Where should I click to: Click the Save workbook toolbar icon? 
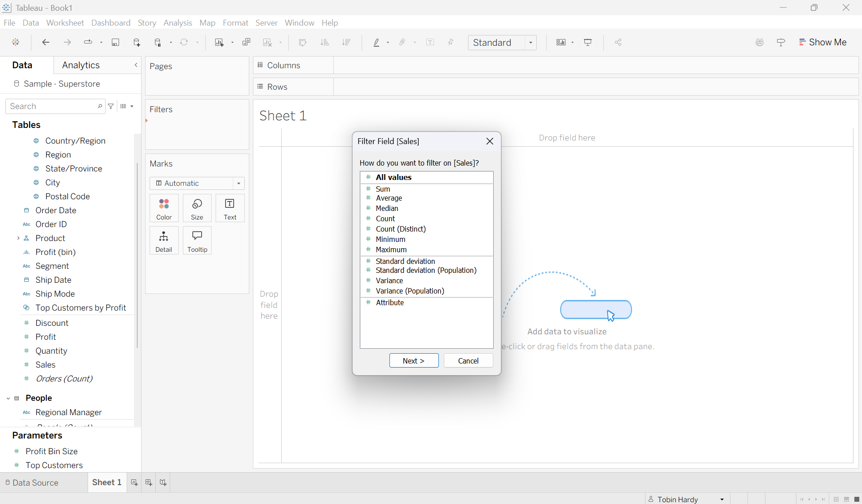[115, 42]
